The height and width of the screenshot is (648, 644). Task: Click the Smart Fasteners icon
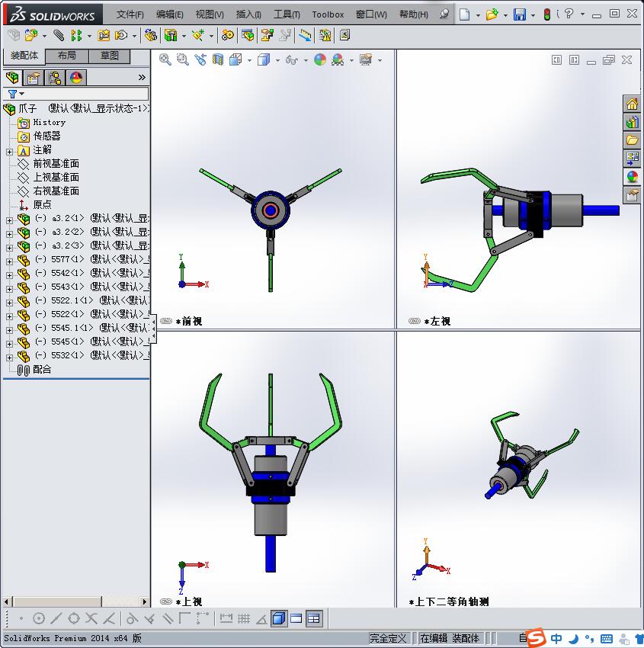tap(104, 36)
